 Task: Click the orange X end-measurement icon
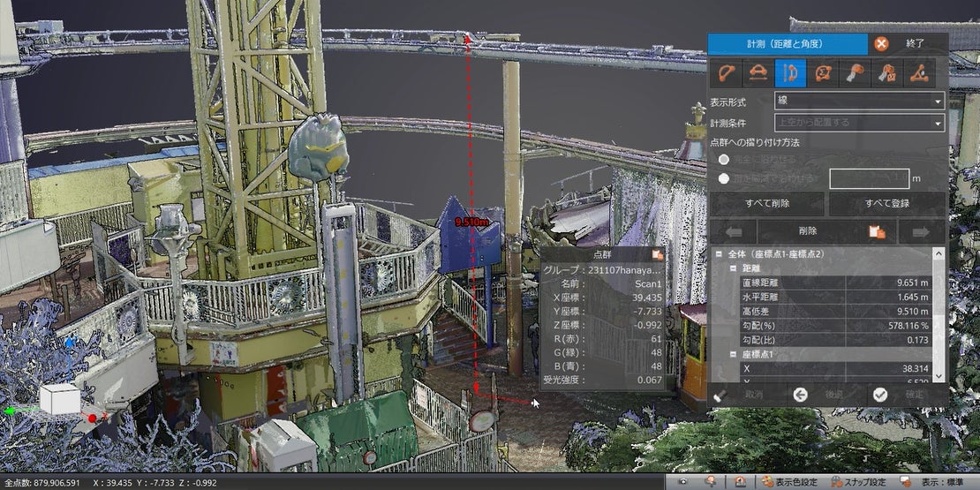881,44
